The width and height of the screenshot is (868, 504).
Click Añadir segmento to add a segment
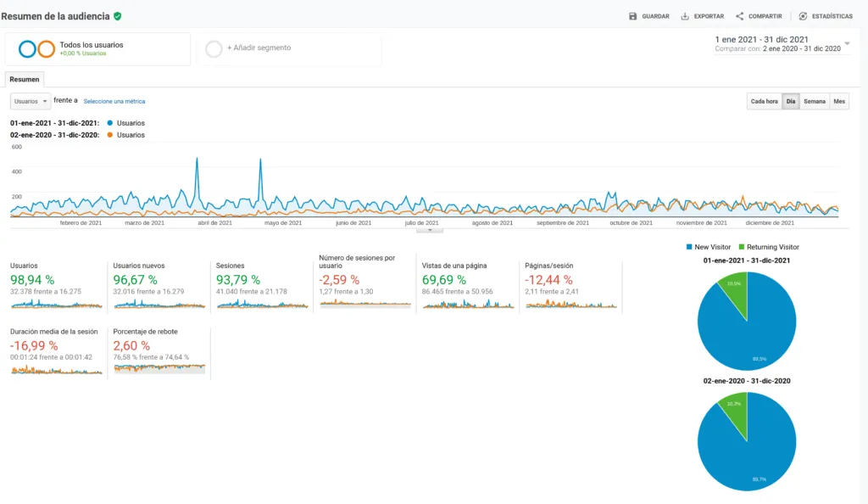[x=259, y=48]
